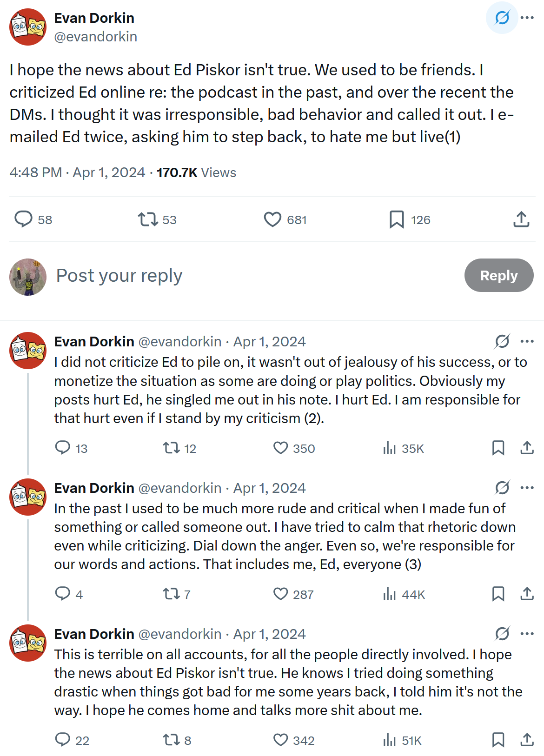Open the 4:48 PM Apr 1, 2024 timestamp
The height and width of the screenshot is (756, 544).
click(77, 172)
